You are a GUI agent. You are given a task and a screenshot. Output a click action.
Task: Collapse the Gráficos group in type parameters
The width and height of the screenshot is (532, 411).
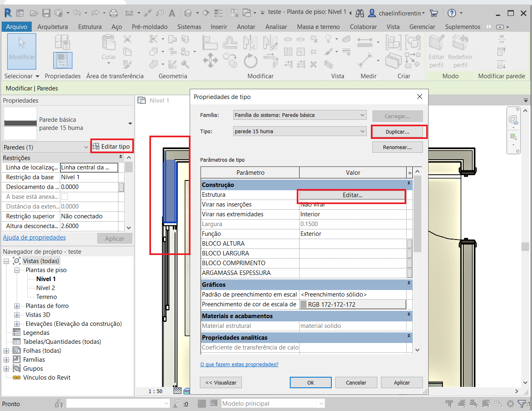(409, 283)
